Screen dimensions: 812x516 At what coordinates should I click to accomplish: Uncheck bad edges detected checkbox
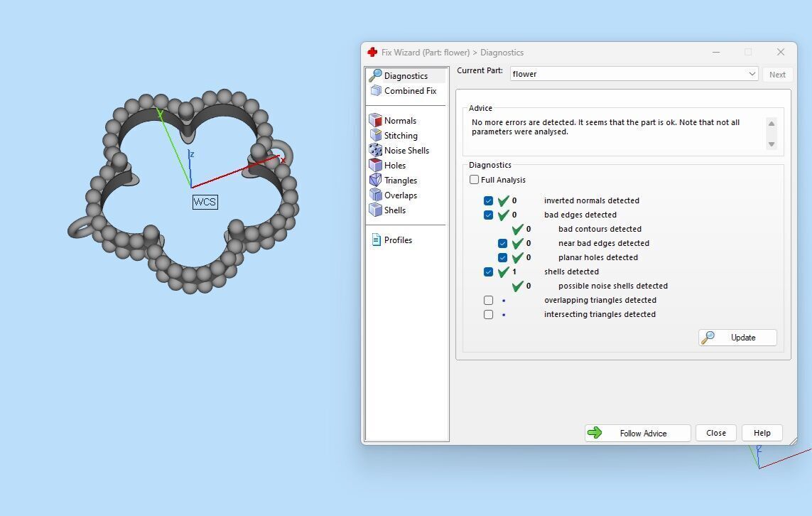(x=488, y=215)
